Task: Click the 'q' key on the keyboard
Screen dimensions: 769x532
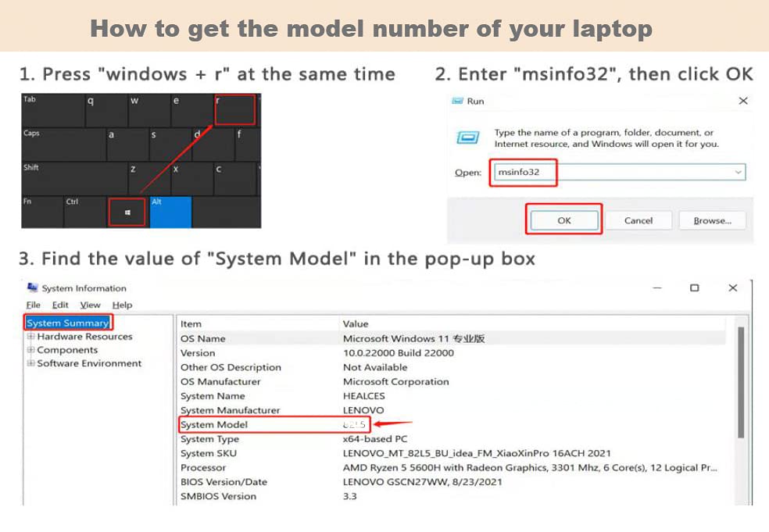Action: click(106, 110)
